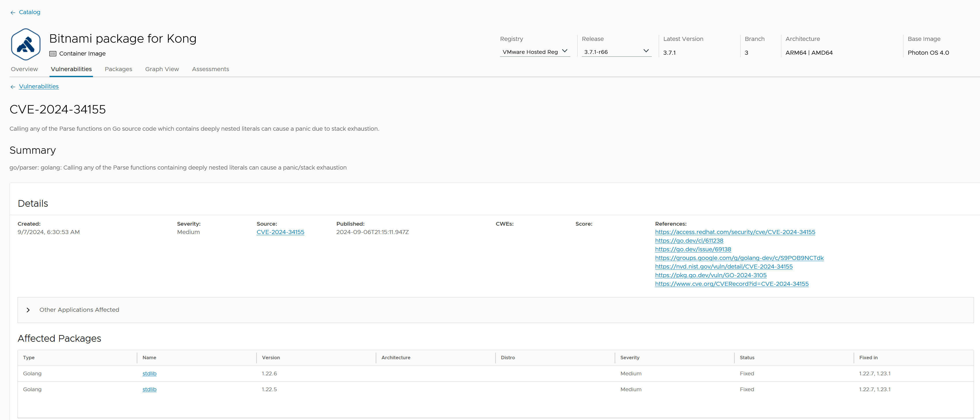Screen dimensions: 980x420
Task: Open the www.cve.org CVERecord reference
Action: 732,284
